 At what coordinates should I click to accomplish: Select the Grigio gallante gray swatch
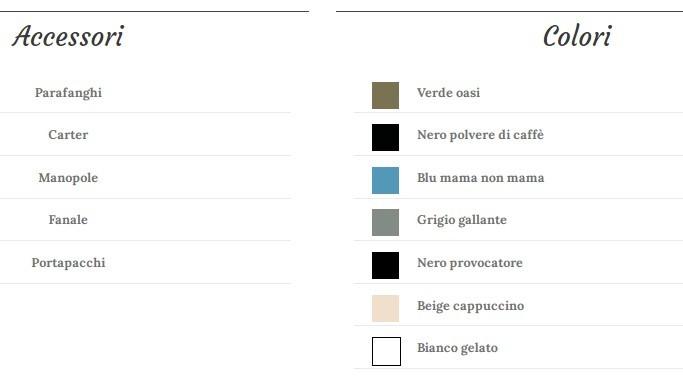coord(385,222)
